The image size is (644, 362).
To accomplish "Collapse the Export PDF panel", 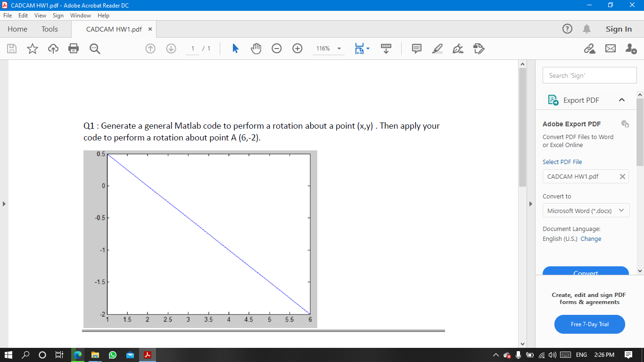I will [x=622, y=100].
